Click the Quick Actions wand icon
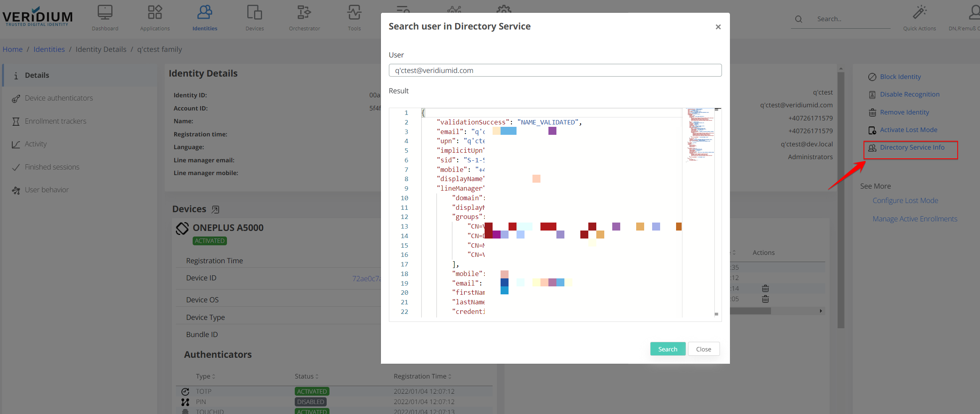The image size is (980, 414). click(919, 13)
